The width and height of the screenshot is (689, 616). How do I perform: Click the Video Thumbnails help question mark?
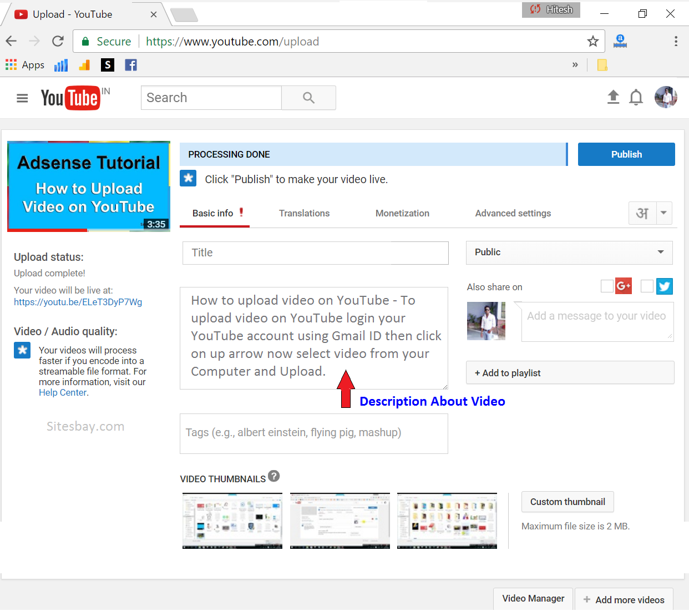pos(274,476)
